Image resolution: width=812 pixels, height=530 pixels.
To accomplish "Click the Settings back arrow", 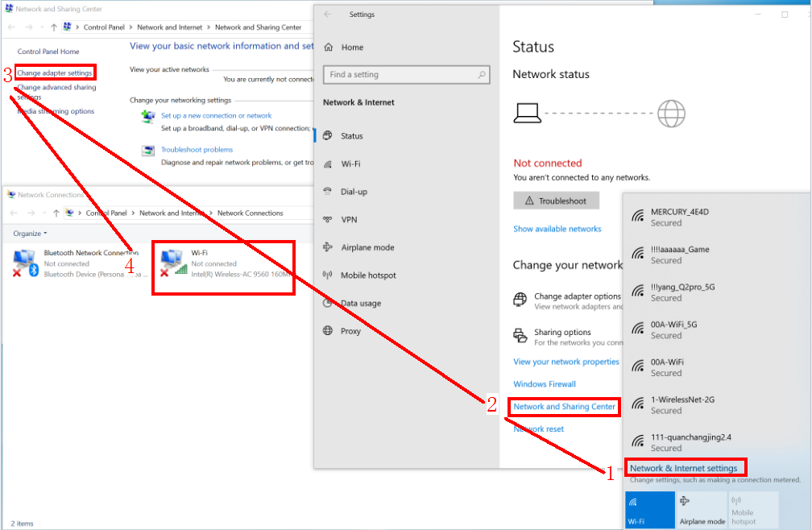I will (327, 14).
